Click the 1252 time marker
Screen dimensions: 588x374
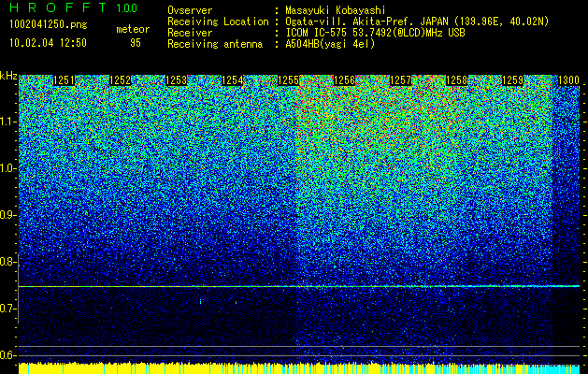120,80
